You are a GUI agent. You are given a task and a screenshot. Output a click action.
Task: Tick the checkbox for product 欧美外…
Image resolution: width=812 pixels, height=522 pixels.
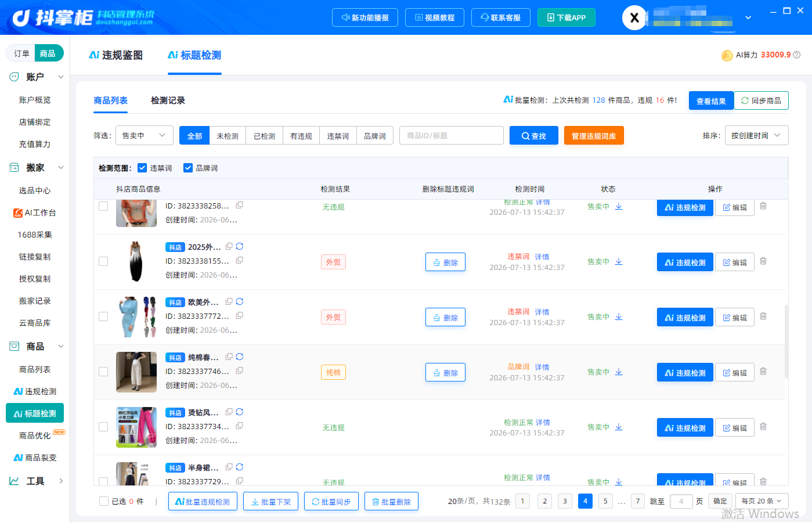(x=103, y=316)
